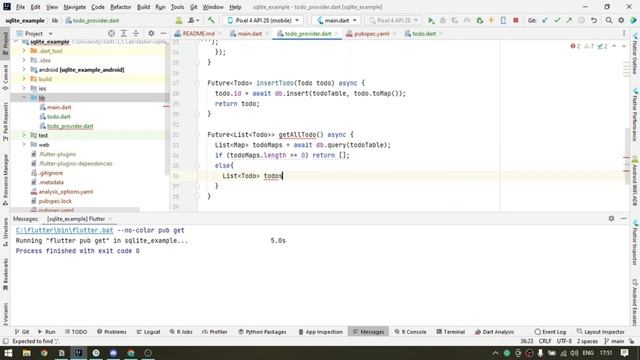This screenshot has height=360, width=640.
Task: Hide the Project panel with minus icon
Action: (163, 33)
